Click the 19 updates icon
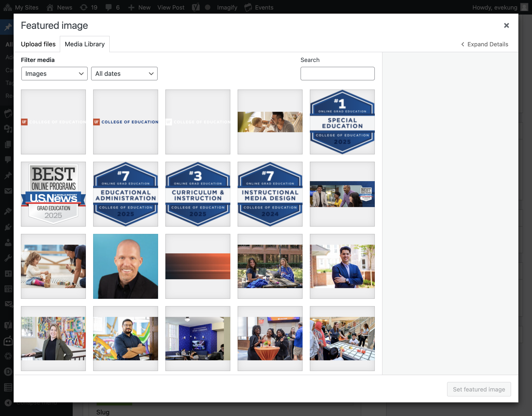Screen dimensions: 532x416 pos(89,7)
